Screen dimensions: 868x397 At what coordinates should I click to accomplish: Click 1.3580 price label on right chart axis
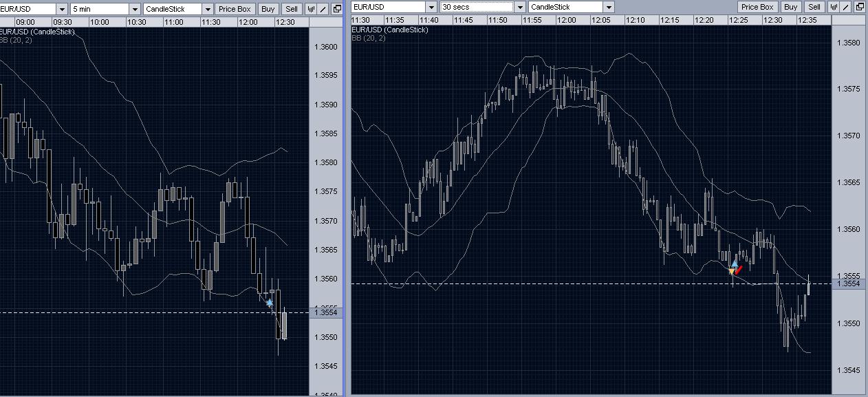[848, 43]
